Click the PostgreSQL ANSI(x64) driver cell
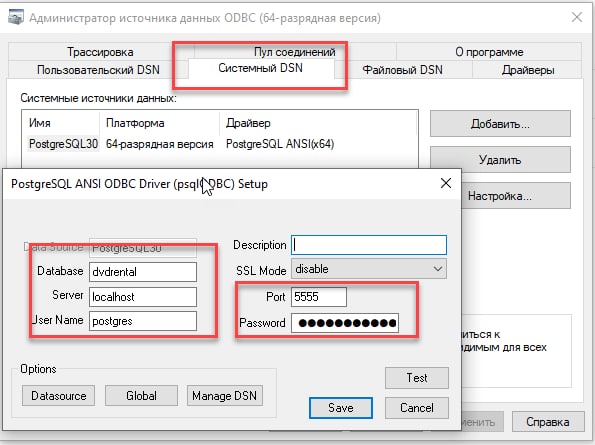The width and height of the screenshot is (595, 445). point(280,144)
